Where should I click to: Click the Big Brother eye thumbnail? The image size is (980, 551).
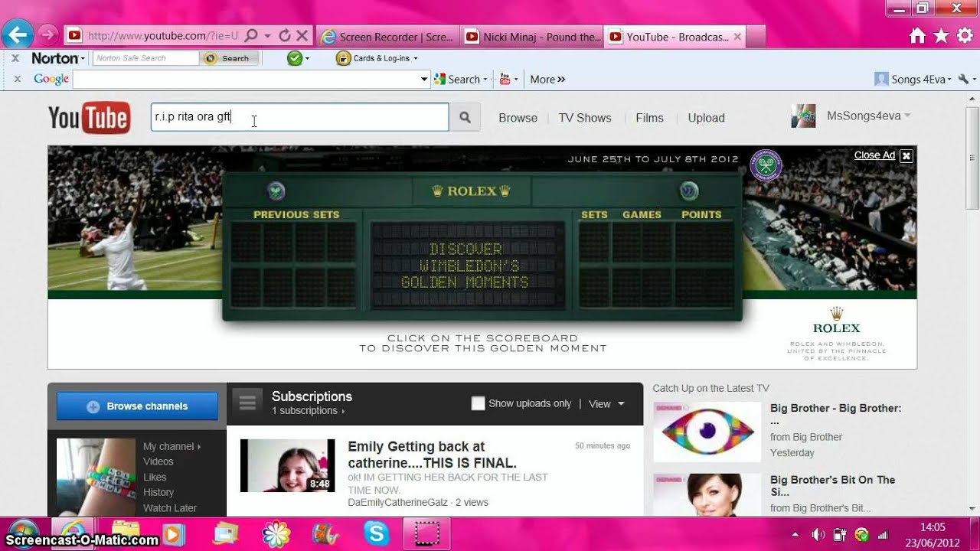pos(707,432)
